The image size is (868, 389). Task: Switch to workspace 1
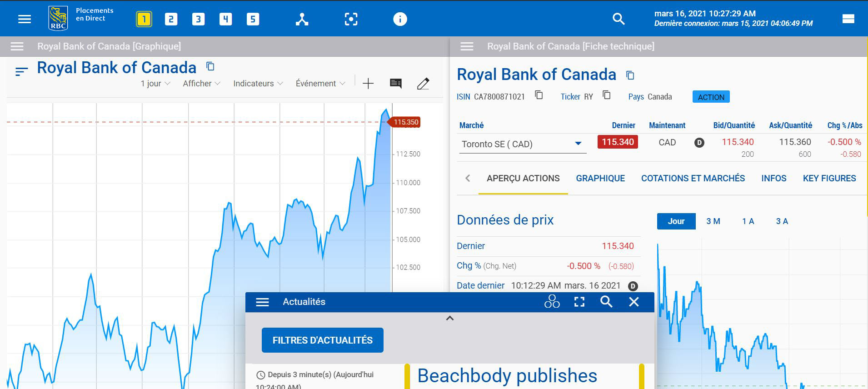[144, 19]
